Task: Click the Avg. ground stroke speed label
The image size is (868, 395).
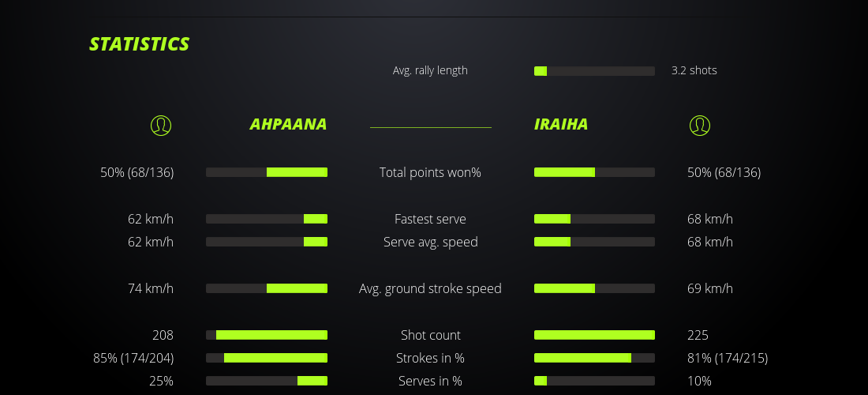Action: 430,288
